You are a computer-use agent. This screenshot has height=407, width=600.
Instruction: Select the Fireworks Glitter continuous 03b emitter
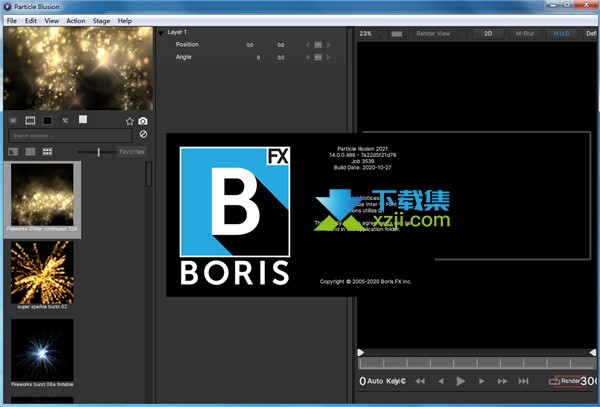pos(42,199)
